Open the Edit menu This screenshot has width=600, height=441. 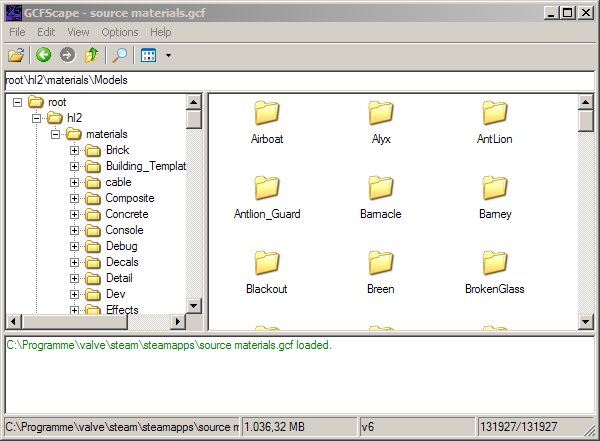(46, 32)
